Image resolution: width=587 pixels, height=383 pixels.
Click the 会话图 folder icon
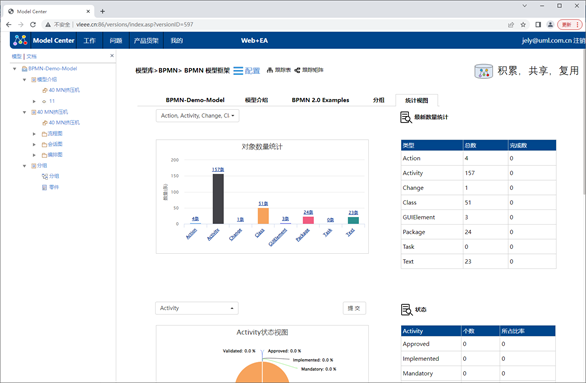(x=44, y=145)
